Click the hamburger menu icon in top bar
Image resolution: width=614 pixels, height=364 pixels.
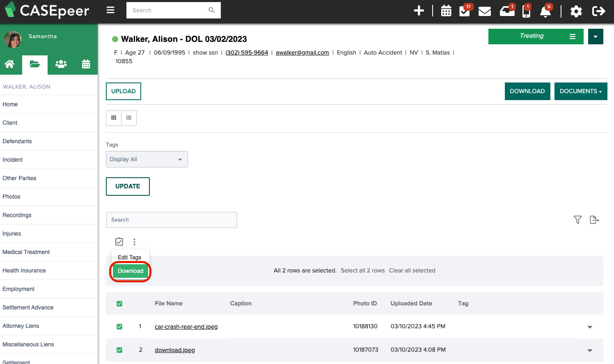pyautogui.click(x=110, y=10)
